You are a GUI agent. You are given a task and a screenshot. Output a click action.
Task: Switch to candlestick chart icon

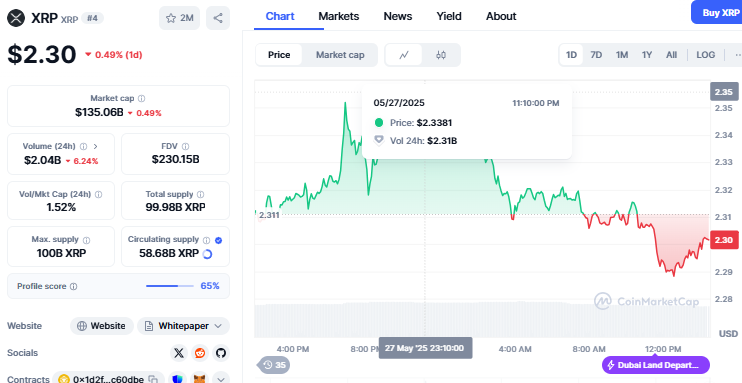coord(441,55)
